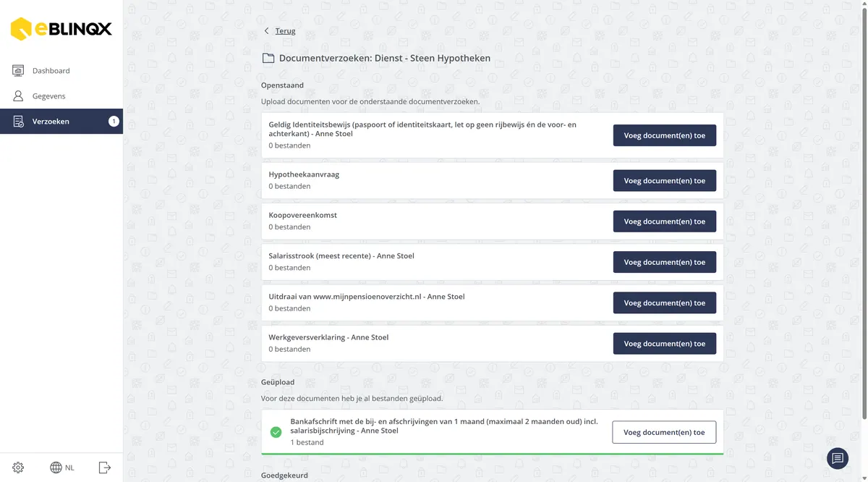This screenshot has width=868, height=482.
Task: Add documents for Geldig Identiteitsbewijs
Action: [665, 135]
